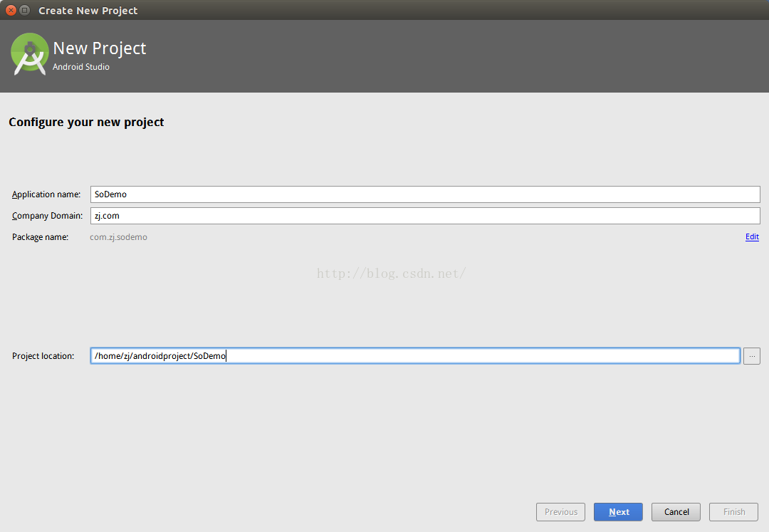Click the Project location label
Image resolution: width=769 pixels, height=532 pixels.
click(43, 356)
